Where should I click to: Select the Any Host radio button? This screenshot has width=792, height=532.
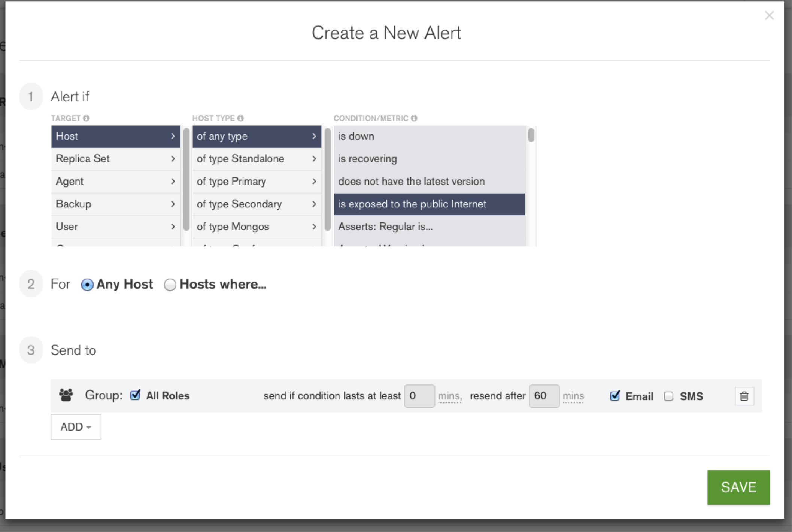[88, 284]
